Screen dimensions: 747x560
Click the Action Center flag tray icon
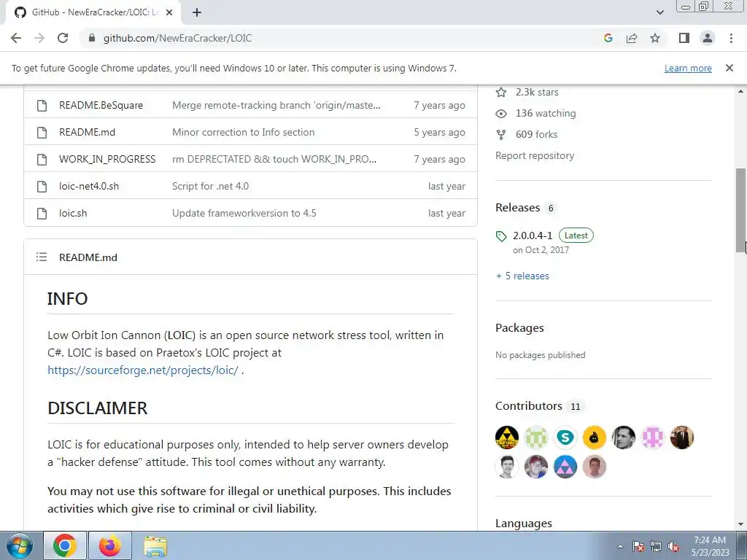[x=638, y=546]
